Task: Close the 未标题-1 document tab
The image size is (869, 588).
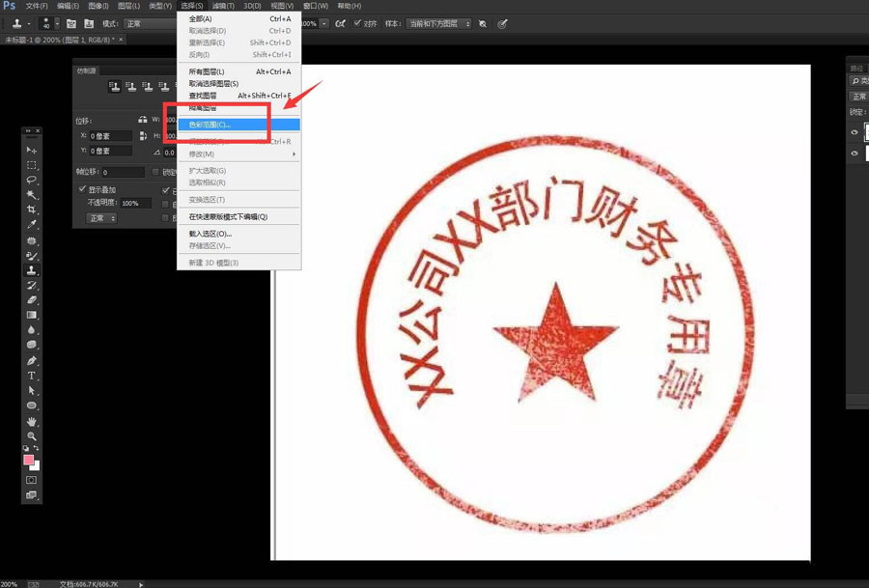Action: pyautogui.click(x=121, y=40)
